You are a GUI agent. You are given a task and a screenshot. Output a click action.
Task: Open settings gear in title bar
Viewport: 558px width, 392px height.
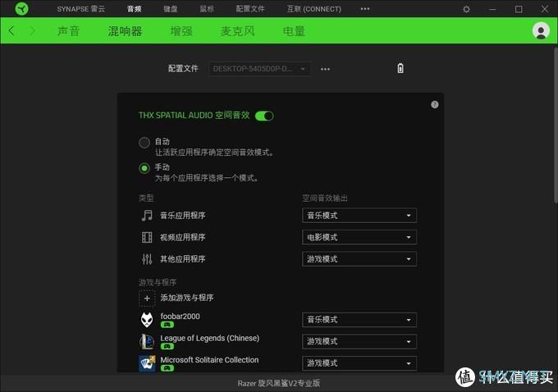(x=467, y=9)
